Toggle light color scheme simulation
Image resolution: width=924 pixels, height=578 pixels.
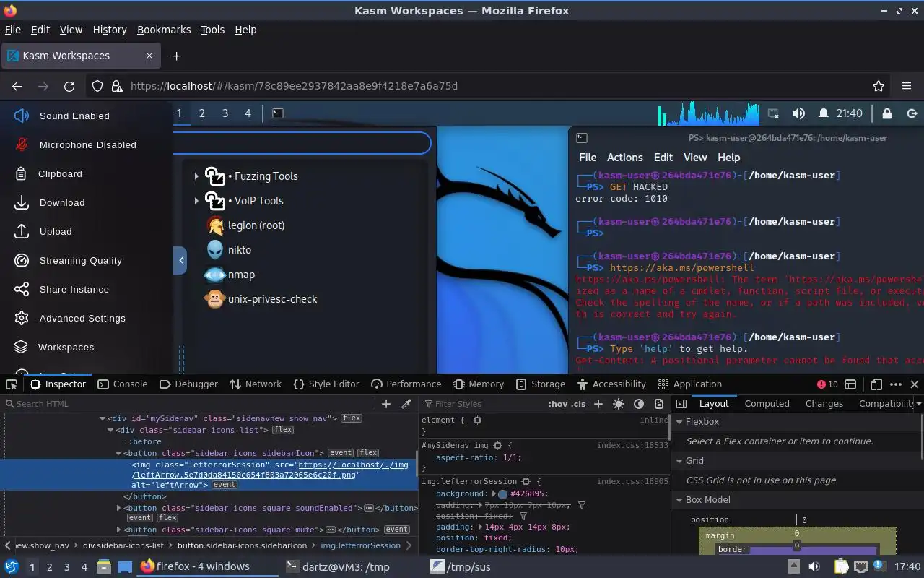coord(619,404)
